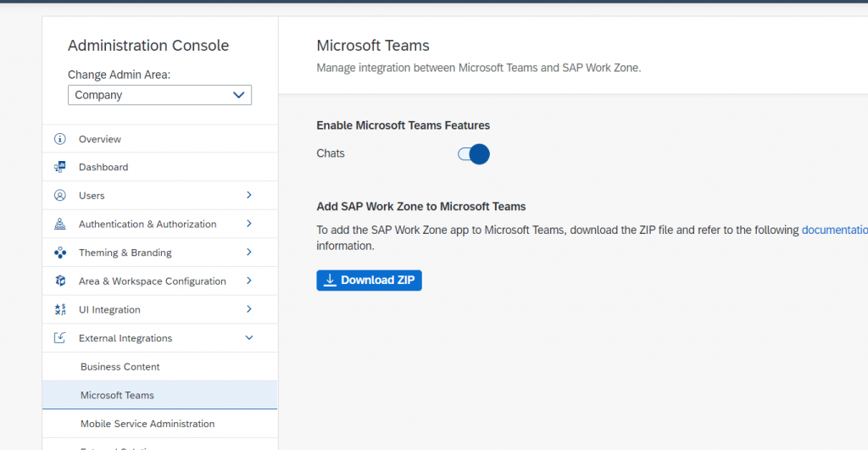The image size is (868, 450).
Task: Open the Change Admin Area dropdown
Action: coord(159,95)
